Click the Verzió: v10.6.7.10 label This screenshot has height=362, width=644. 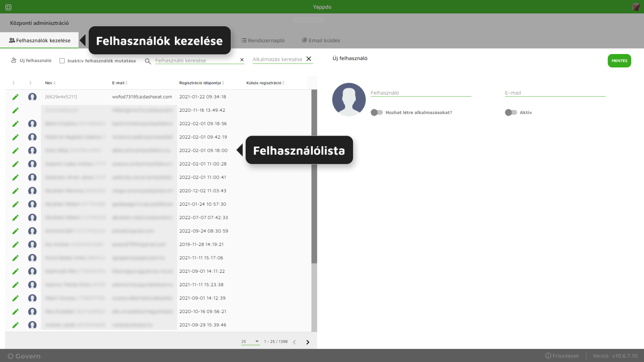[x=615, y=356]
